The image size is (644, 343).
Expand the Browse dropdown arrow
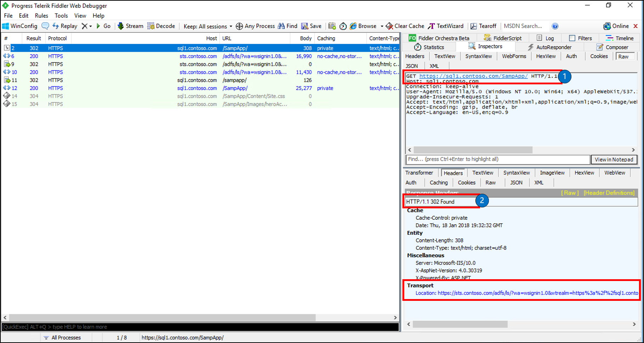pyautogui.click(x=382, y=26)
